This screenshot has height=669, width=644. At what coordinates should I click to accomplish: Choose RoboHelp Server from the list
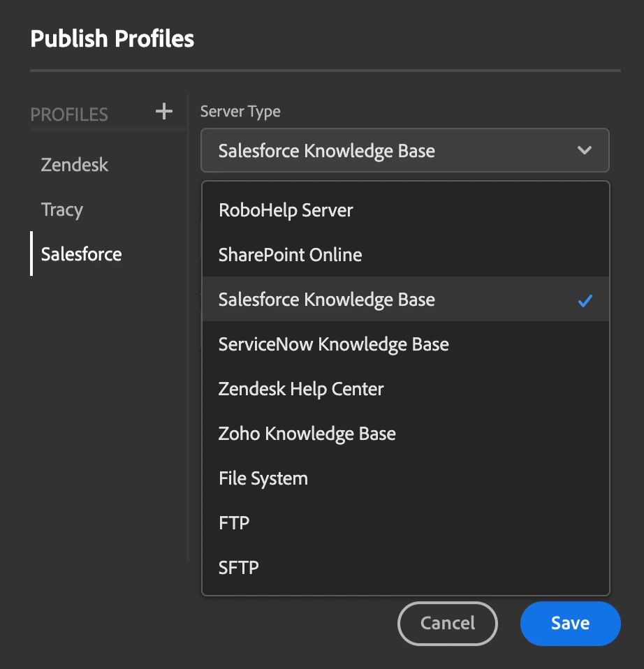[286, 210]
